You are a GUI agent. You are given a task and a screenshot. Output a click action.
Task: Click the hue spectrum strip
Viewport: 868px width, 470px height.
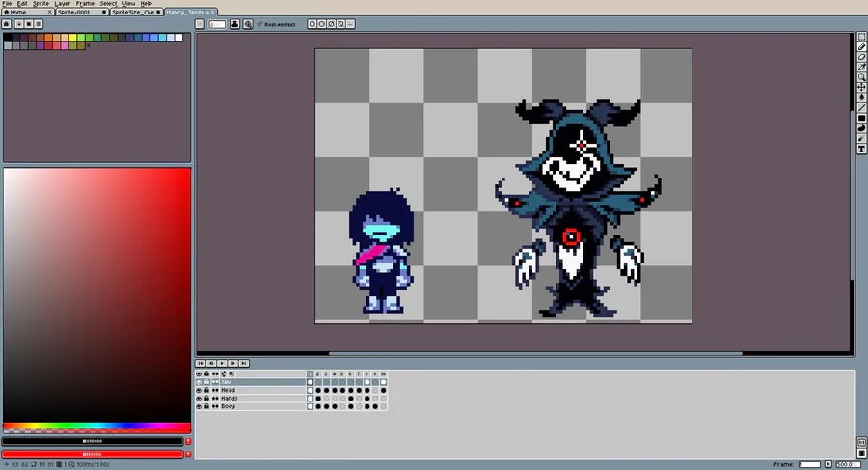pyautogui.click(x=96, y=426)
